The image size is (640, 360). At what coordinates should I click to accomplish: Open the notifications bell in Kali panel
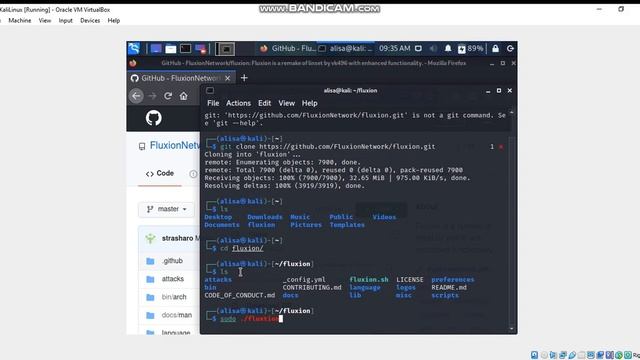(x=448, y=49)
